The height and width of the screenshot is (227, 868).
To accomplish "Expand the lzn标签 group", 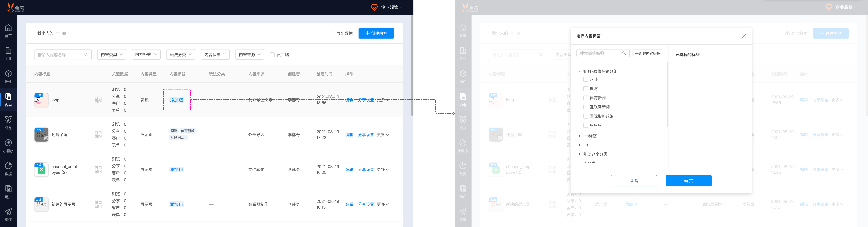I will click(x=580, y=136).
